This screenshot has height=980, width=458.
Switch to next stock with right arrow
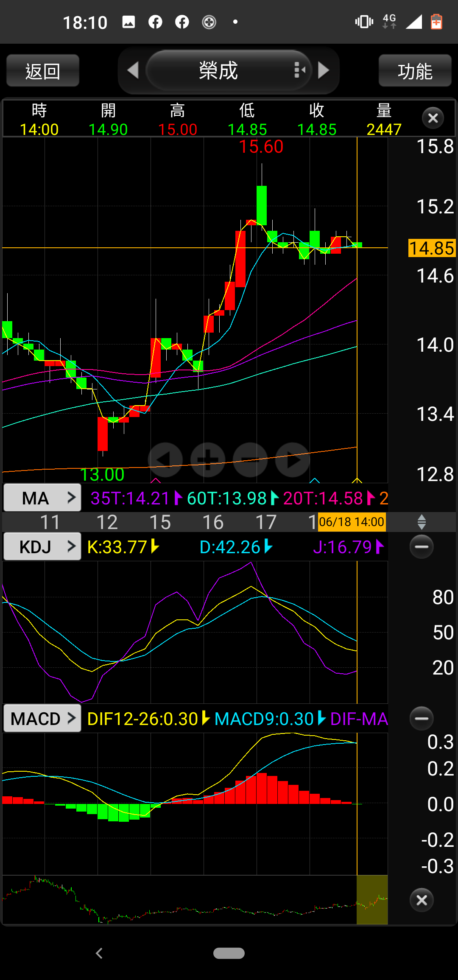(x=324, y=70)
